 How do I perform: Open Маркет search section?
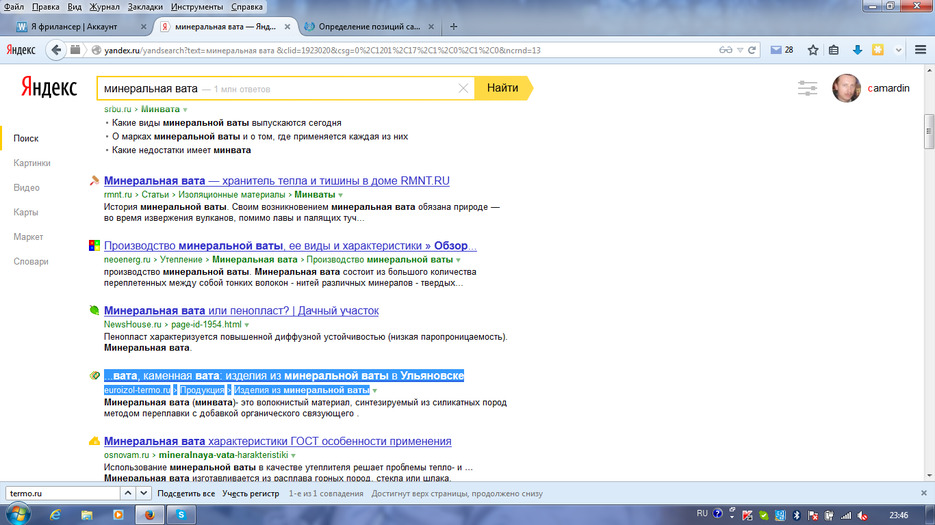tap(28, 237)
